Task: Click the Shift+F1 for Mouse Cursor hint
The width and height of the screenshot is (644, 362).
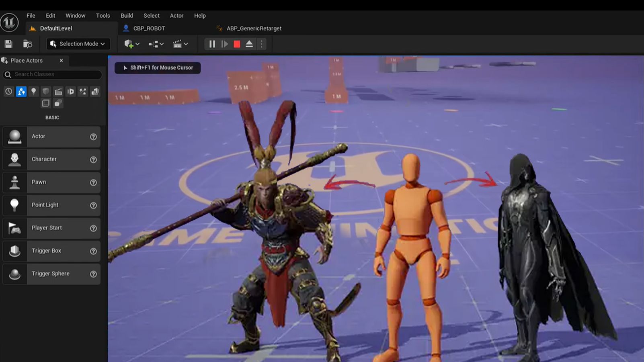Action: [x=158, y=68]
